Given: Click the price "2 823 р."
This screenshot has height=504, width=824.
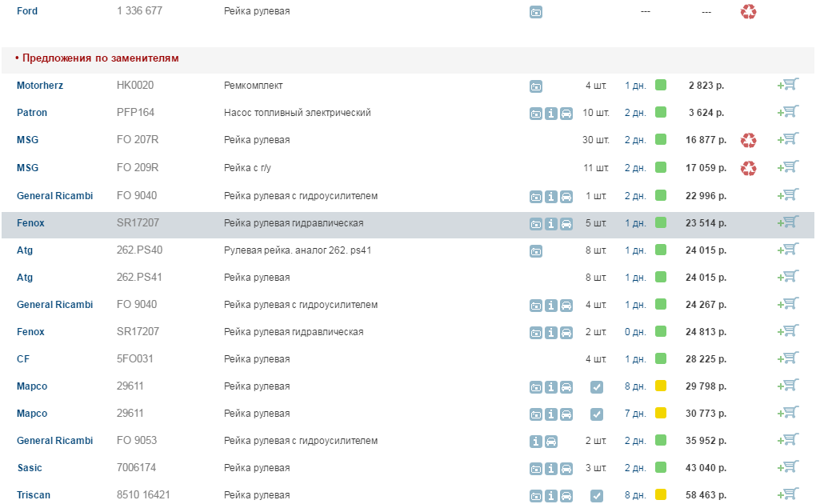Looking at the screenshot, I should 706,85.
